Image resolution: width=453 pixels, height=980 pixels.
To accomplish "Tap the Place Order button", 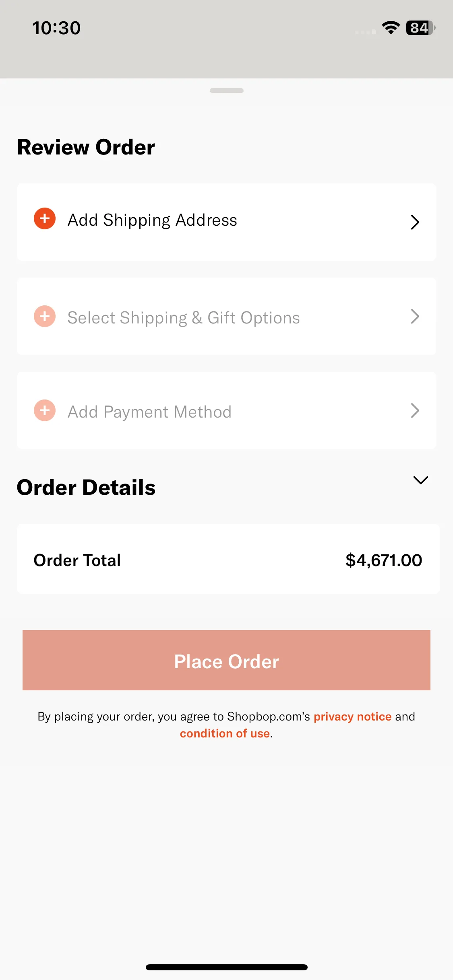I will [226, 660].
